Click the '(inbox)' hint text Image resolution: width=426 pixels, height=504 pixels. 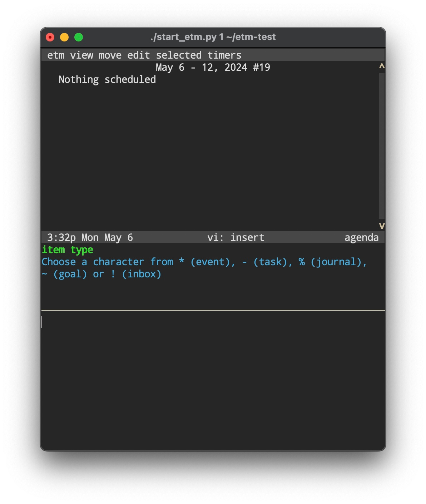tap(142, 274)
